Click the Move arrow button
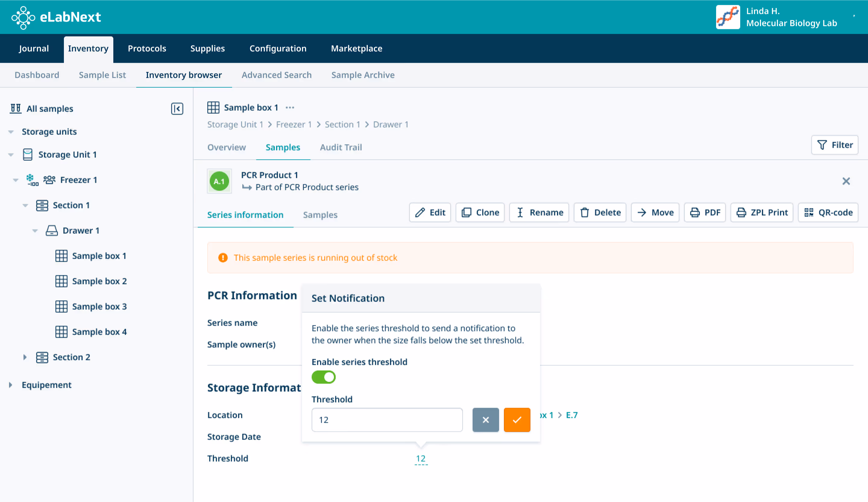The height and width of the screenshot is (502, 868). coord(655,213)
